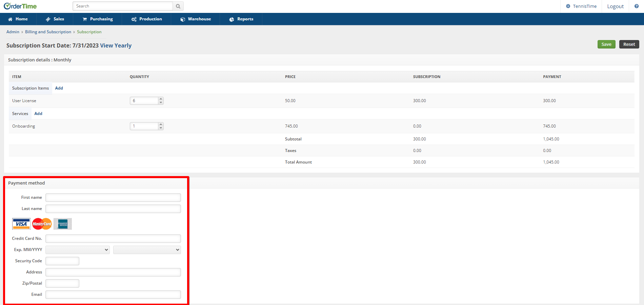The width and height of the screenshot is (644, 305).
Task: Go to Admin breadcrumb
Action: [x=13, y=32]
